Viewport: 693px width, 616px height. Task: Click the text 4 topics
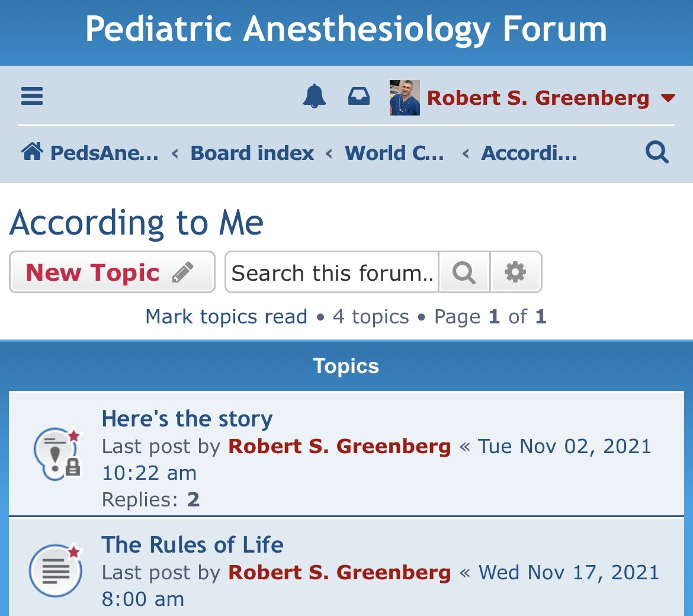[x=371, y=316]
